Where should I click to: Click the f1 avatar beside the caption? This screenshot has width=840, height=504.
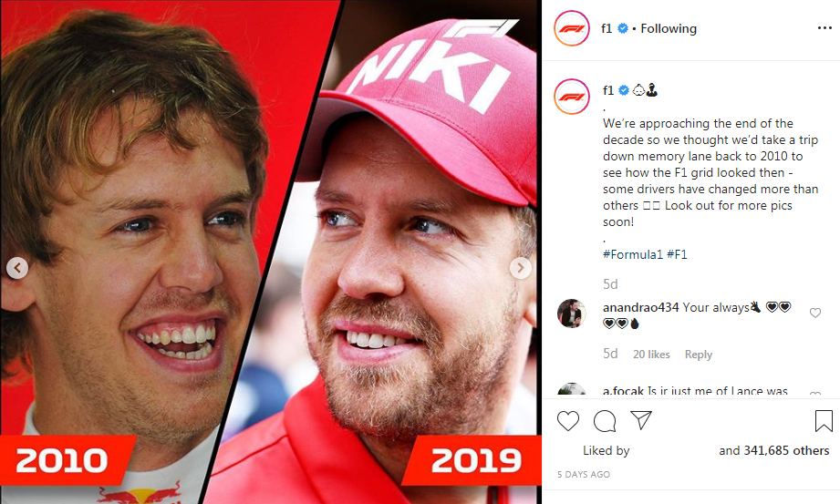pos(572,97)
